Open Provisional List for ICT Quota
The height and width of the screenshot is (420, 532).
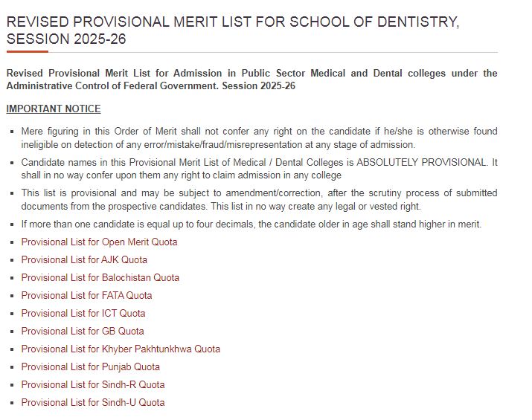pos(83,314)
